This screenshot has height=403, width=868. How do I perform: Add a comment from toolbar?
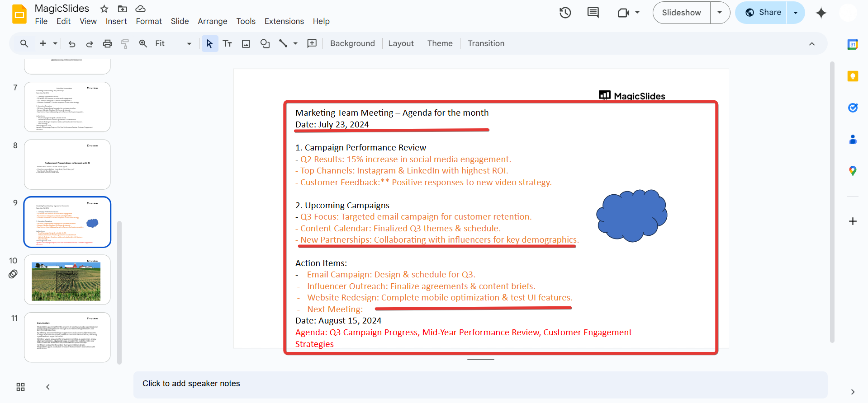point(312,43)
